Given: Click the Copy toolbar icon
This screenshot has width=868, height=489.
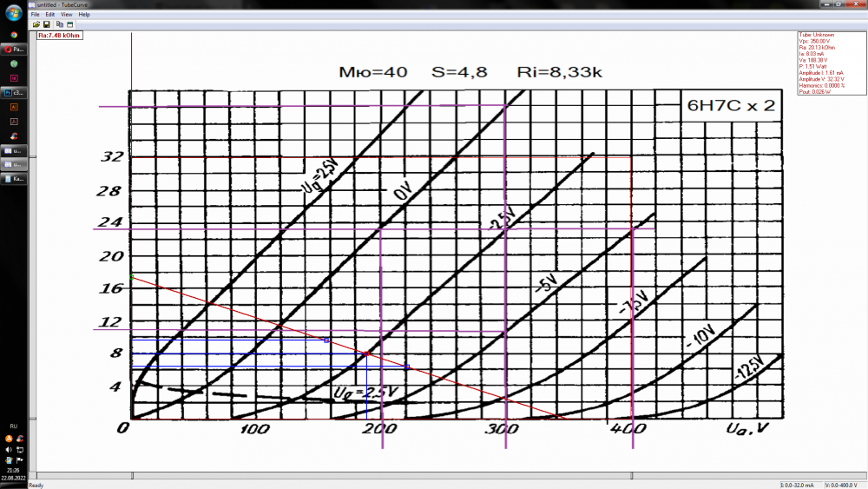Looking at the screenshot, I should pyautogui.click(x=59, y=24).
